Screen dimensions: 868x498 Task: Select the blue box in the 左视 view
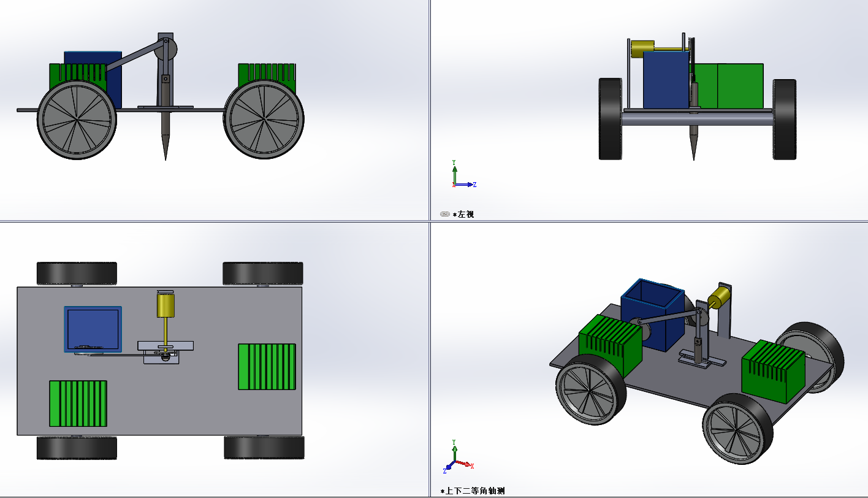(666, 80)
